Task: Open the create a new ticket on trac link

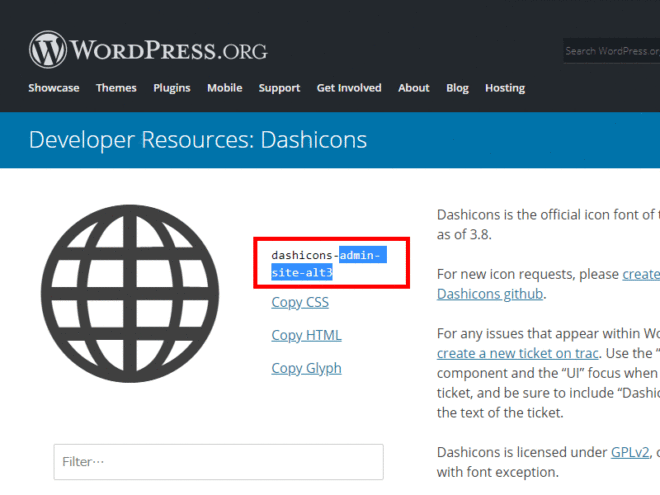Action: pos(517,353)
